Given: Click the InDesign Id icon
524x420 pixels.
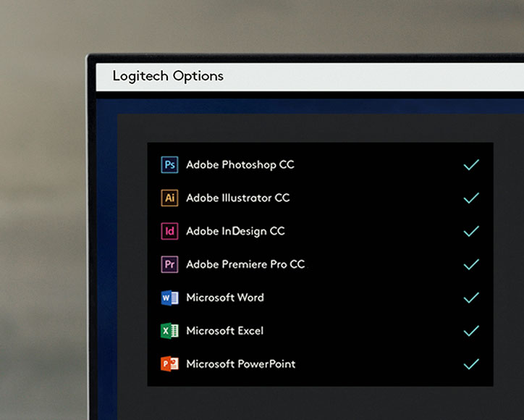Looking at the screenshot, I should (x=169, y=231).
